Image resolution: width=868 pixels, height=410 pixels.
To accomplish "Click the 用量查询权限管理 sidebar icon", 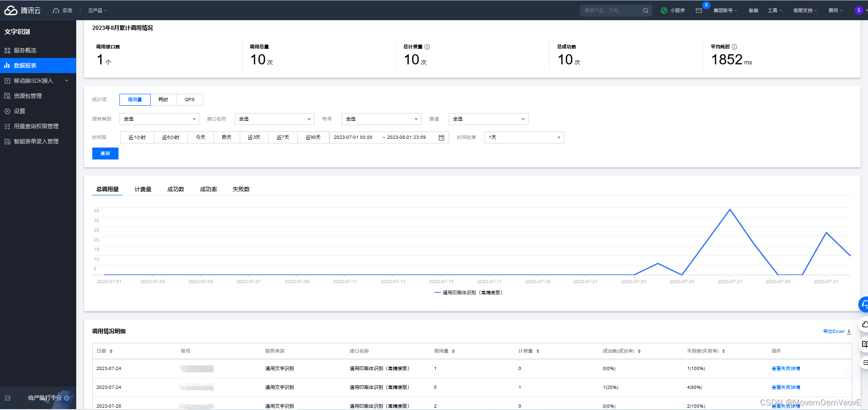I will pyautogui.click(x=7, y=126).
